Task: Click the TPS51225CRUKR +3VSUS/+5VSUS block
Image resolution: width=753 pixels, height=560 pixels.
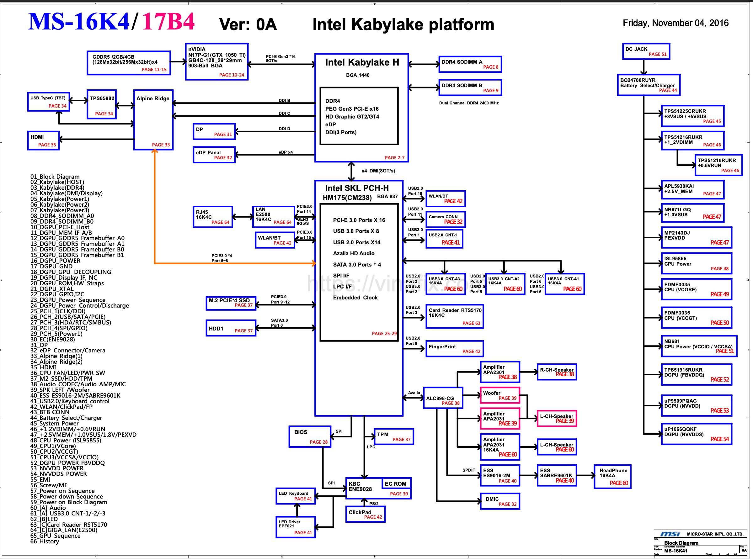Action: click(693, 116)
